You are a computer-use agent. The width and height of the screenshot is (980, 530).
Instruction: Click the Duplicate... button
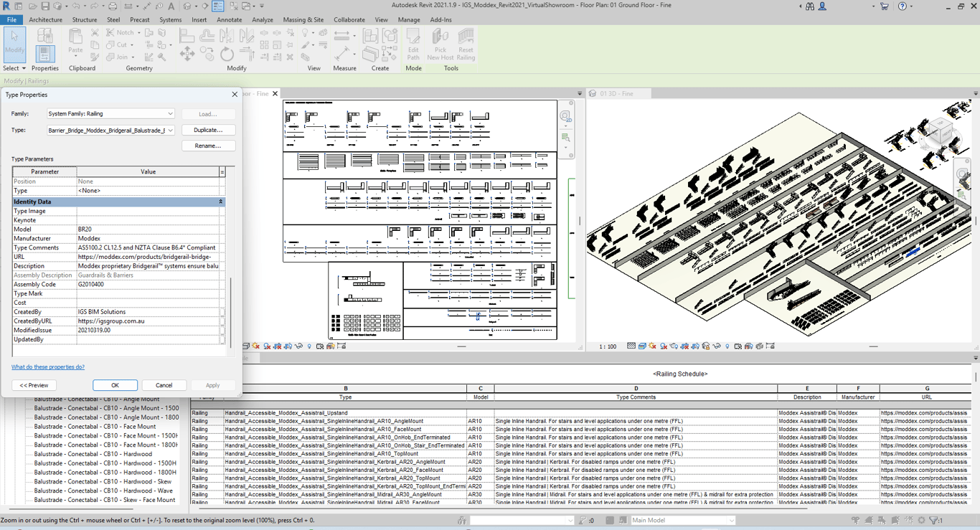tap(207, 131)
